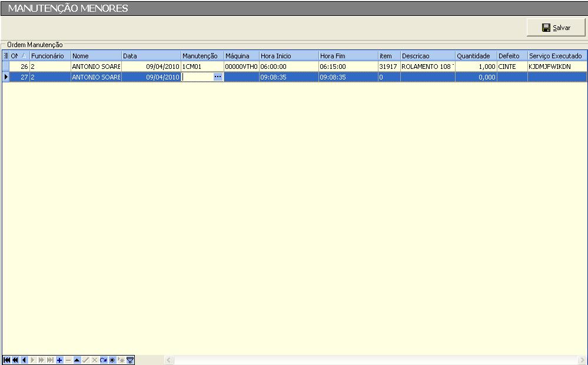Click the save bookmark asterisk icon
Image resolution: width=588 pixels, height=365 pixels.
(x=112, y=360)
